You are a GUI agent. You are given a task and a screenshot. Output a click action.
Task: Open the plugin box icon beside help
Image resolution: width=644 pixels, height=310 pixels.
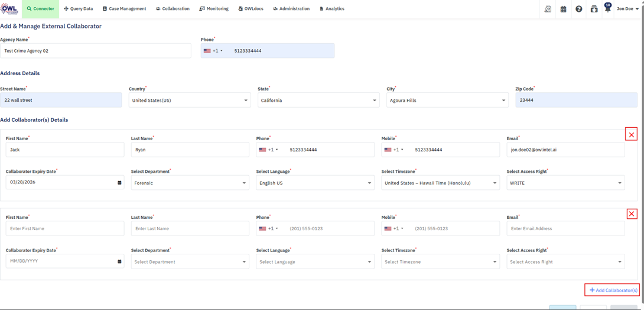594,9
